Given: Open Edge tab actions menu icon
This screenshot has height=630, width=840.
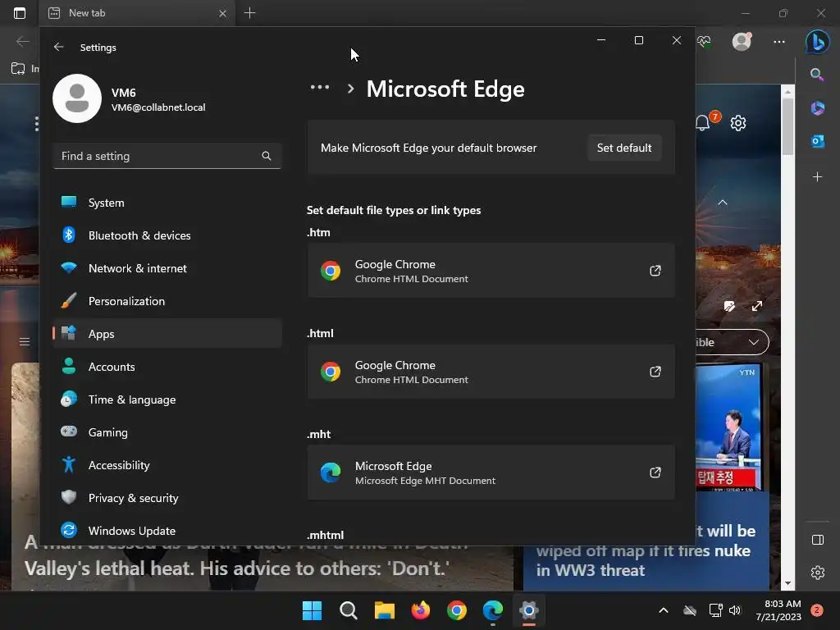Looking at the screenshot, I should coord(20,13).
